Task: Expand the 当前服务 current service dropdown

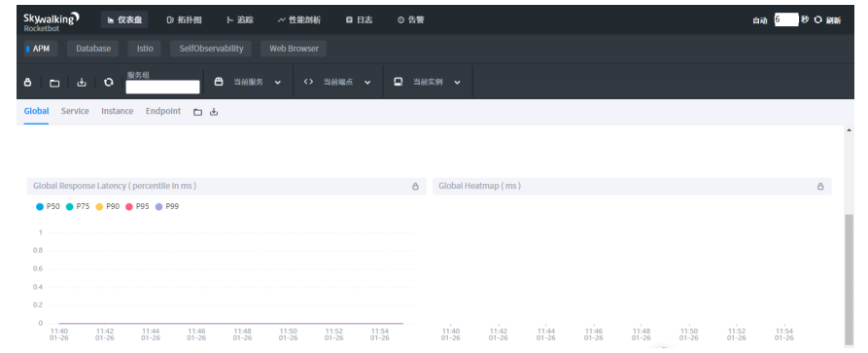Action: (278, 83)
